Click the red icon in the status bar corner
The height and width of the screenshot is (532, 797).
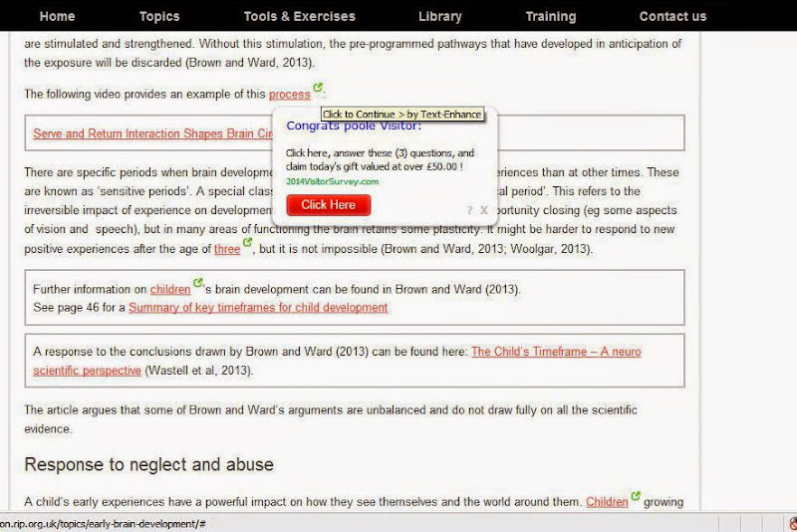(x=793, y=523)
